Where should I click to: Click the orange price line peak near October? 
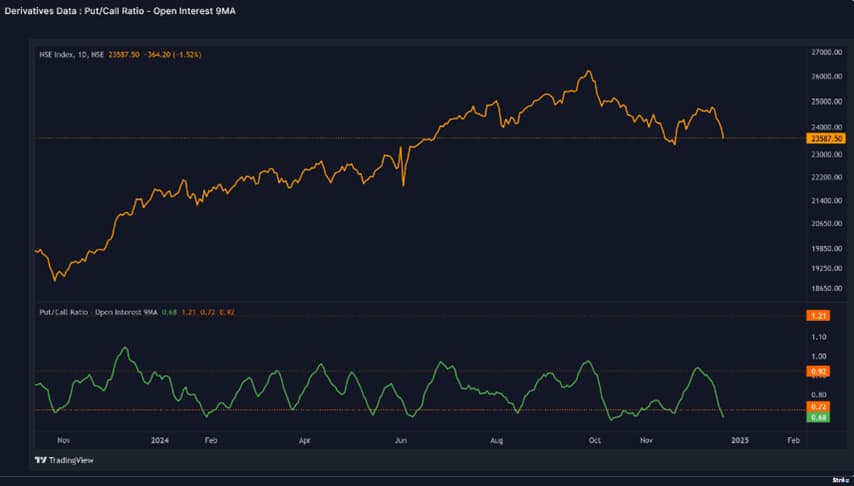tap(590, 72)
